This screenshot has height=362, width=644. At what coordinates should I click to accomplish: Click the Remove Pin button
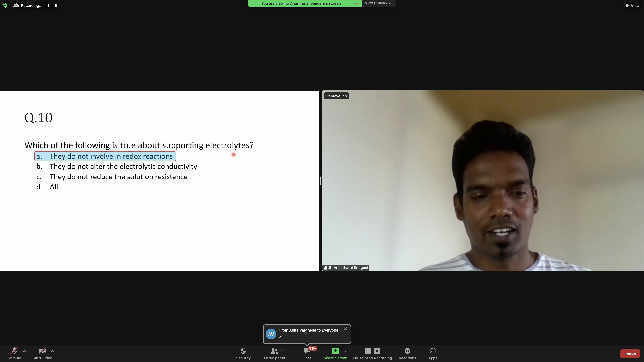tap(336, 96)
